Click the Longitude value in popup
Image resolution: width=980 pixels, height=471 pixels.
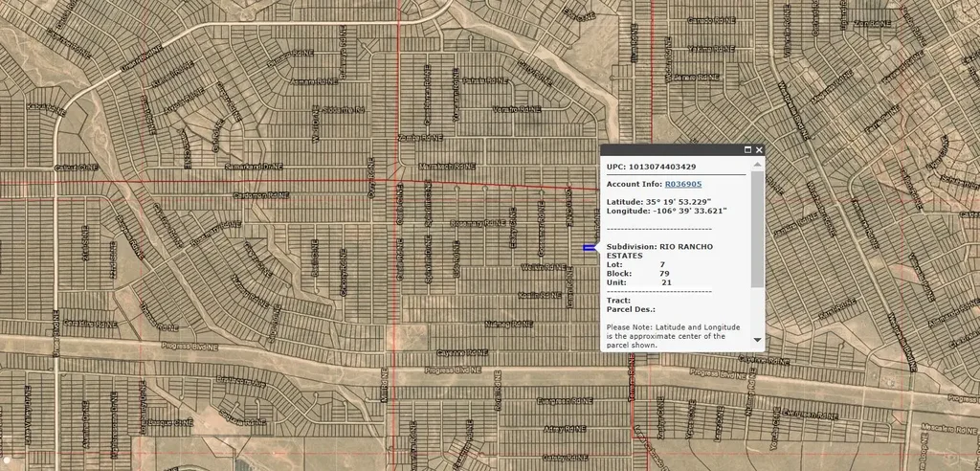click(x=691, y=210)
